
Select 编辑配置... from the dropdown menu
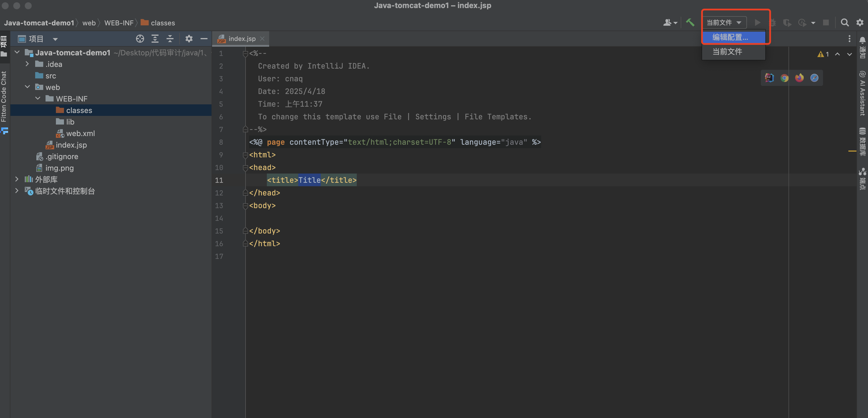pos(730,37)
